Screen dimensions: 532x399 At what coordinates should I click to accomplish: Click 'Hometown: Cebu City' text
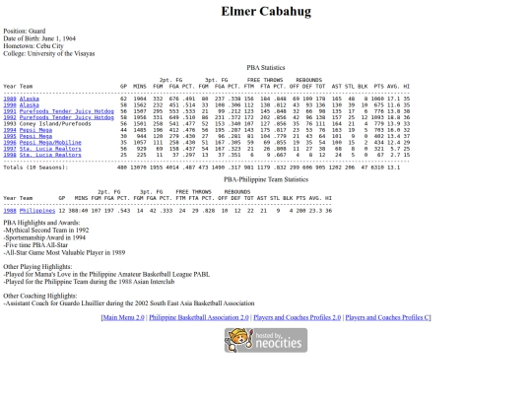(33, 45)
